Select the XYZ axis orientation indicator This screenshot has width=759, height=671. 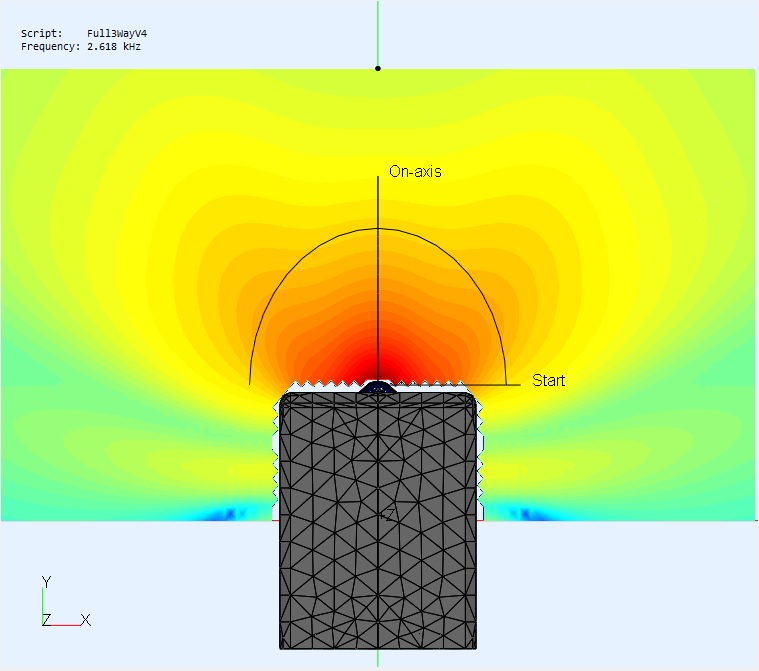coord(66,601)
